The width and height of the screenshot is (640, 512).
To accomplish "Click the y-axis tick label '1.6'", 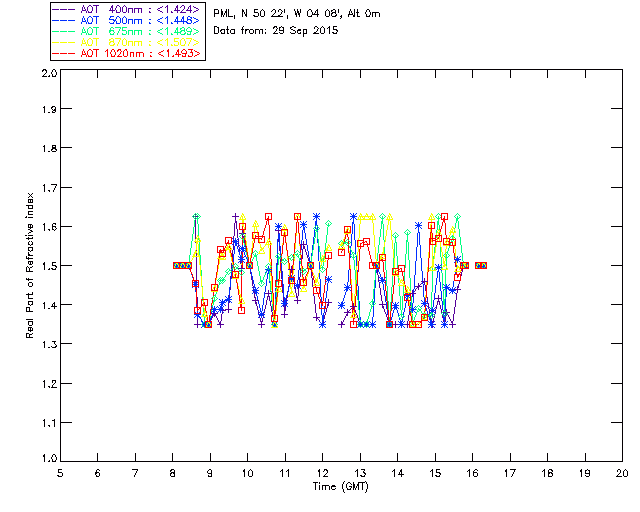I will pos(49,227).
